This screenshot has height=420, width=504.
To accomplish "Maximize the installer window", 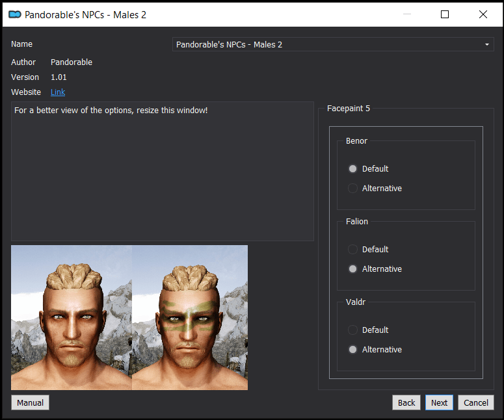I will [445, 14].
